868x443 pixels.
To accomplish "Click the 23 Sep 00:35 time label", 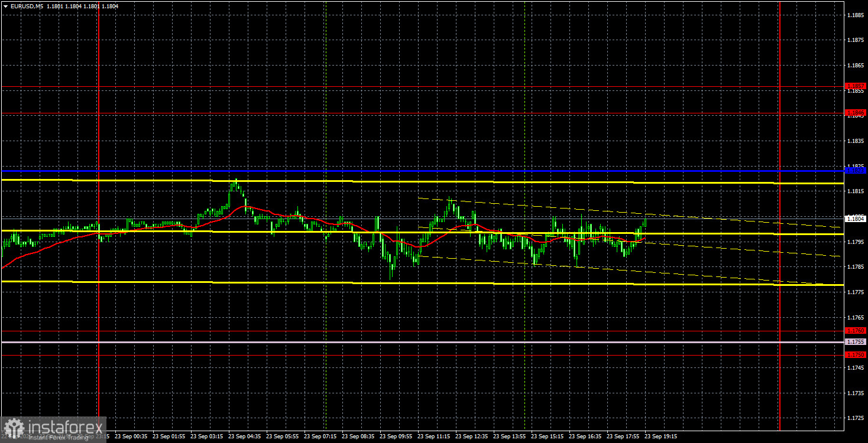I will coord(131,437).
